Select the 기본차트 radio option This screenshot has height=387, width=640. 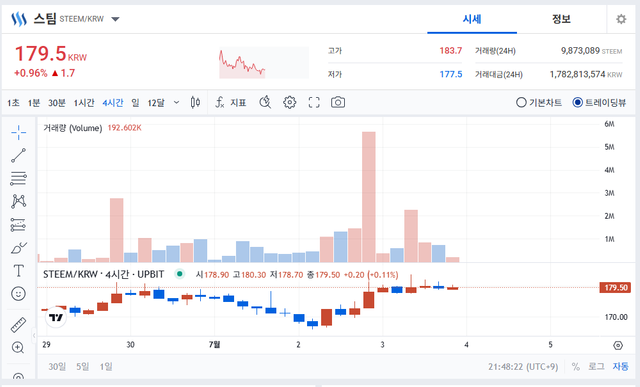(x=539, y=102)
